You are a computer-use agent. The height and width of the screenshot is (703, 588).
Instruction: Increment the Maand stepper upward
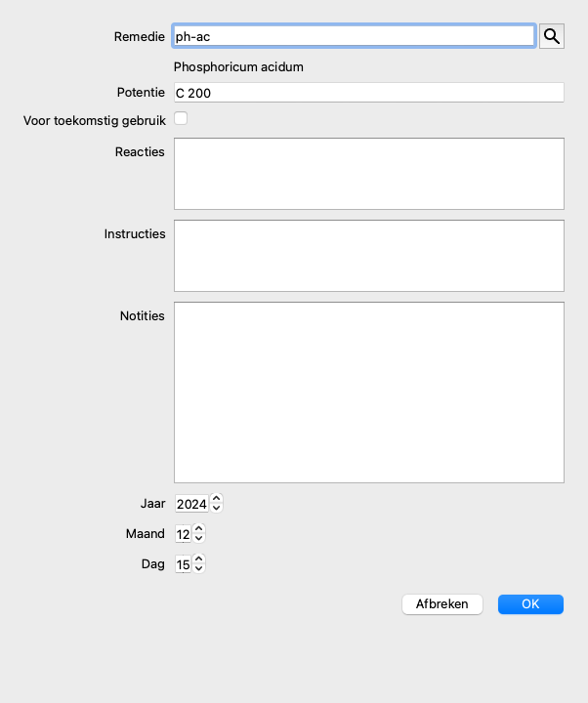tap(199, 530)
